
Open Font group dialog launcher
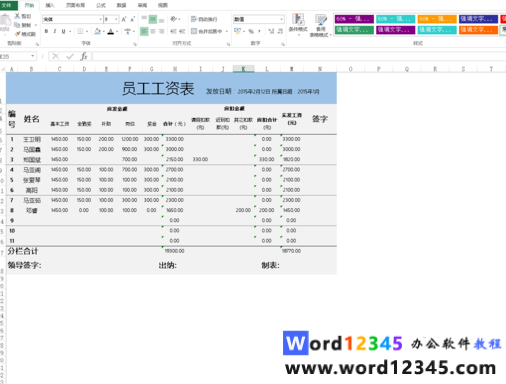pos(135,44)
